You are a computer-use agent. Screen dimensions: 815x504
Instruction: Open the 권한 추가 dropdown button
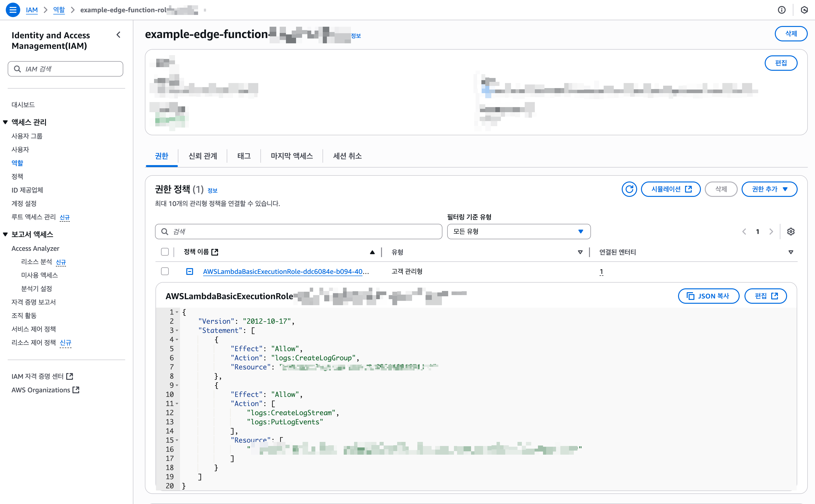click(769, 189)
